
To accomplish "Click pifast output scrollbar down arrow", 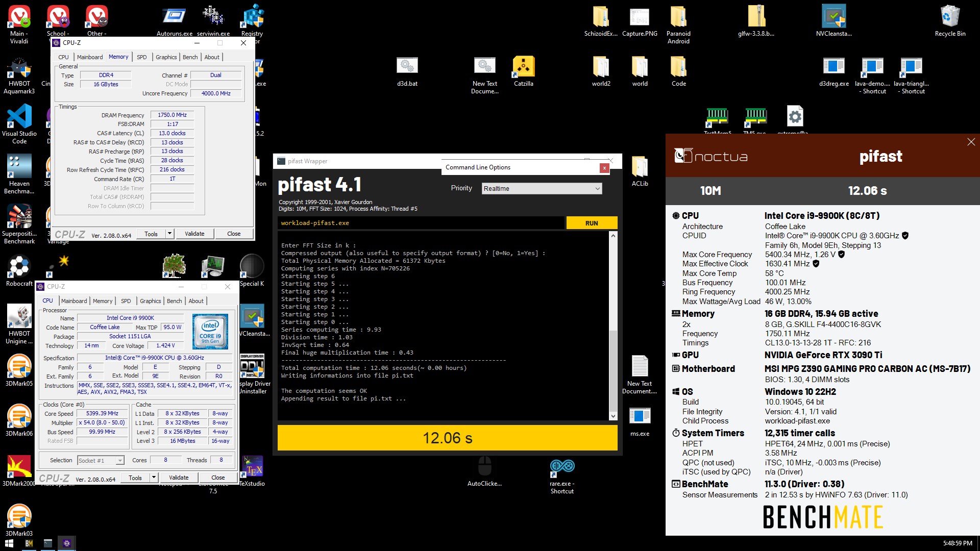I will [614, 416].
